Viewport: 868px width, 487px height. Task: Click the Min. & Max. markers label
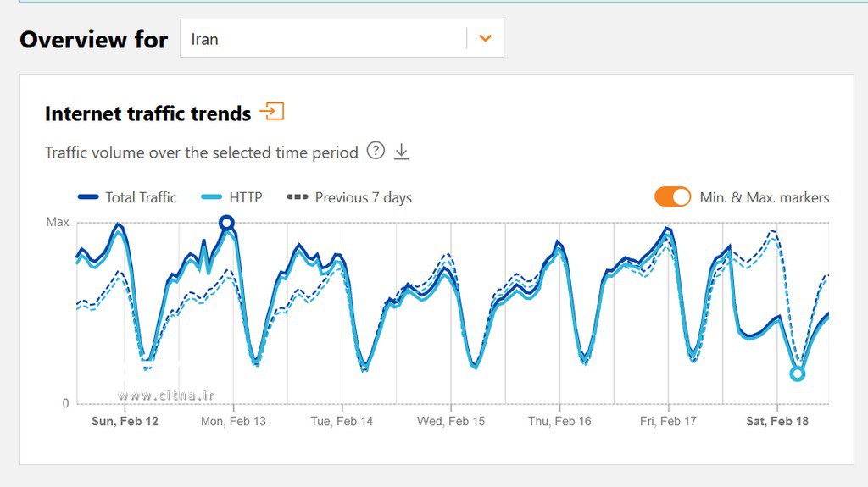764,197
